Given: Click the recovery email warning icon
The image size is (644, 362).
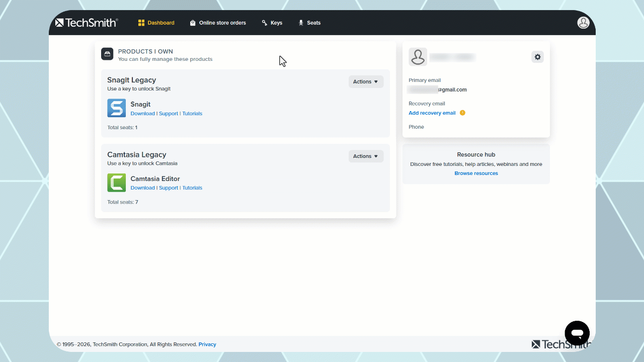Looking at the screenshot, I should (x=462, y=113).
